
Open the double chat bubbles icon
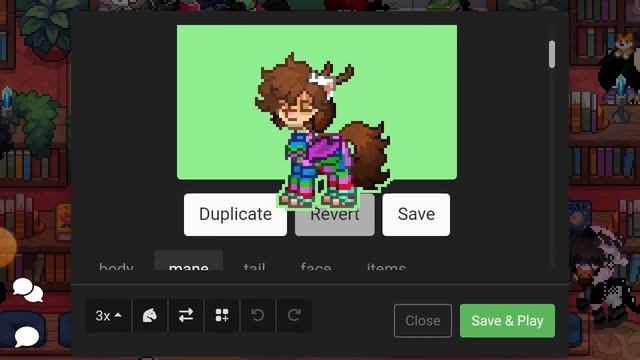pos(28,290)
